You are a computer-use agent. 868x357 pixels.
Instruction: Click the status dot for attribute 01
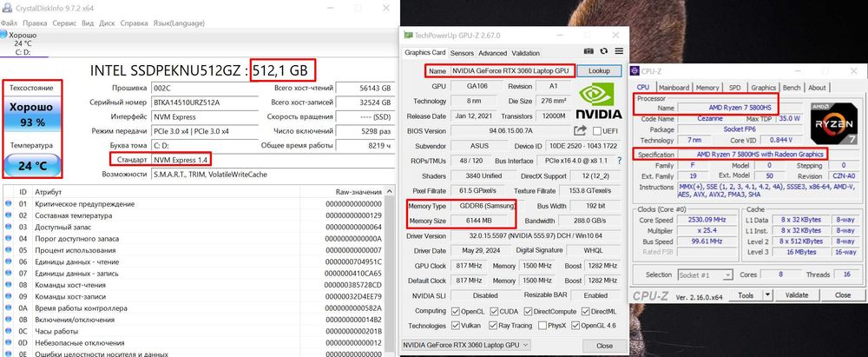[9, 204]
